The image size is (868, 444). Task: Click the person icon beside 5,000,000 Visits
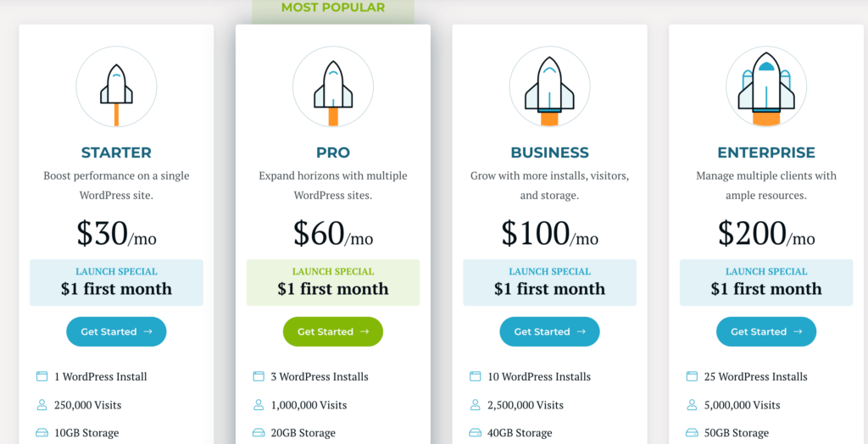point(692,405)
